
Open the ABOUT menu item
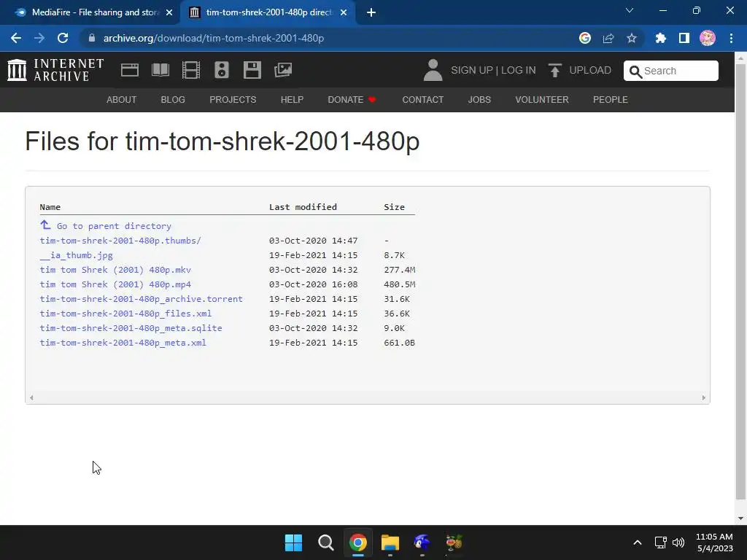coord(122,99)
